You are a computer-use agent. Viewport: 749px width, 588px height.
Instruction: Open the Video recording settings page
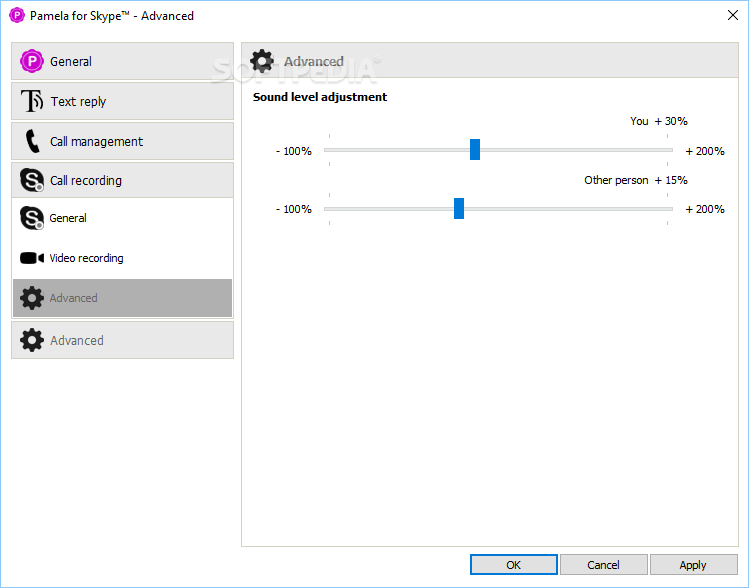(x=122, y=258)
